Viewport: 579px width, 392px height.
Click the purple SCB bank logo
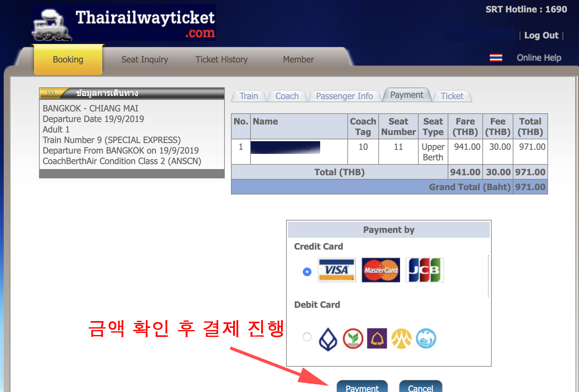click(x=377, y=338)
